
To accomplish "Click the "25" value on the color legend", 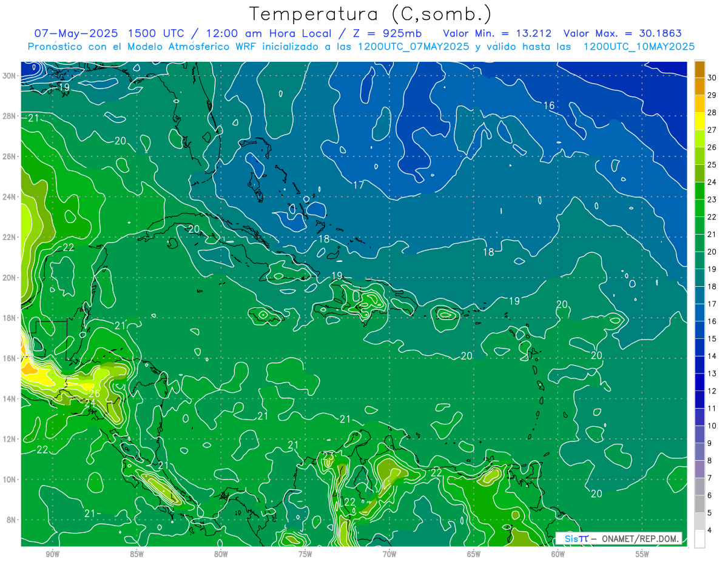I will pos(712,165).
